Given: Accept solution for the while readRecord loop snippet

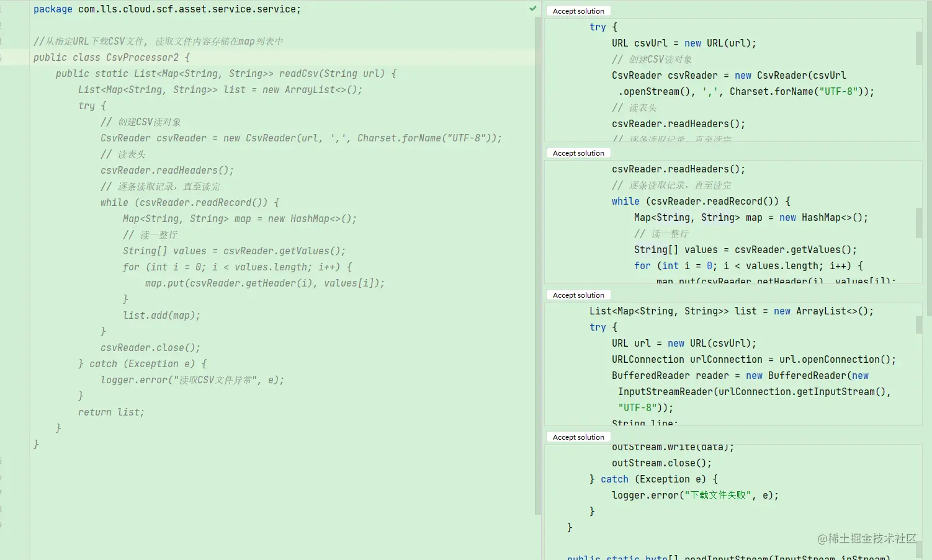Looking at the screenshot, I should click(578, 153).
